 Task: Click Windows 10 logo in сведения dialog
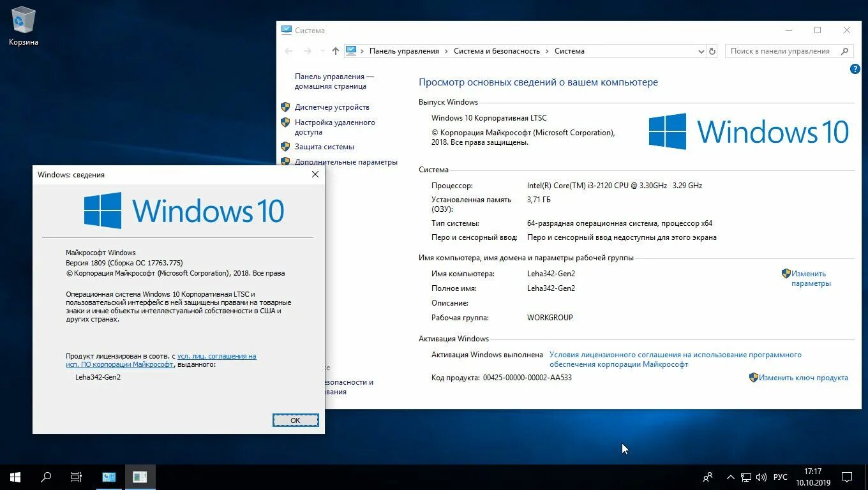(x=184, y=211)
